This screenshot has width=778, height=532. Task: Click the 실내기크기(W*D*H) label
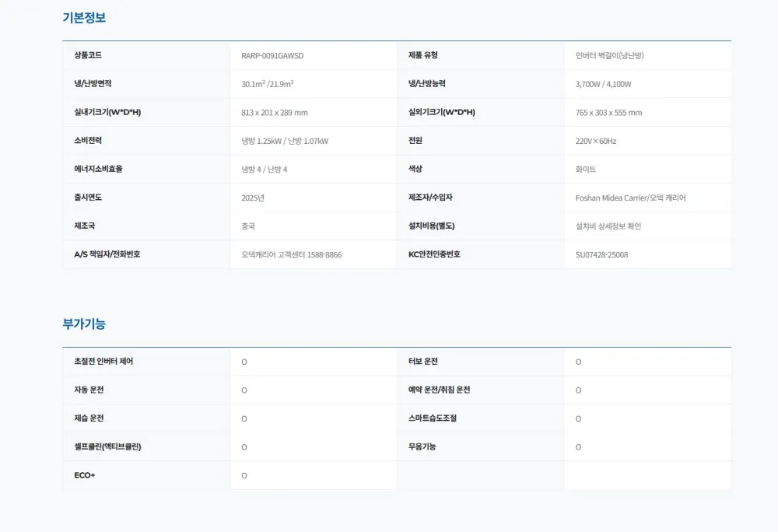107,112
